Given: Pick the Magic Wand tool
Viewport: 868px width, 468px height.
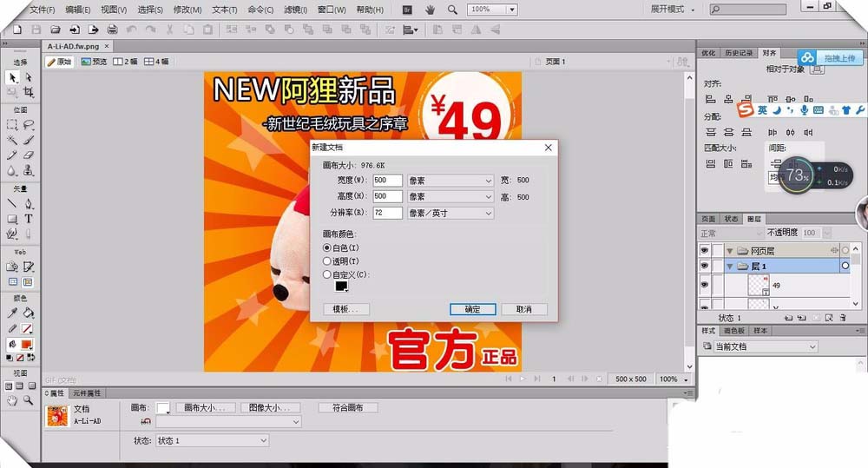Looking at the screenshot, I should pyautogui.click(x=13, y=139).
